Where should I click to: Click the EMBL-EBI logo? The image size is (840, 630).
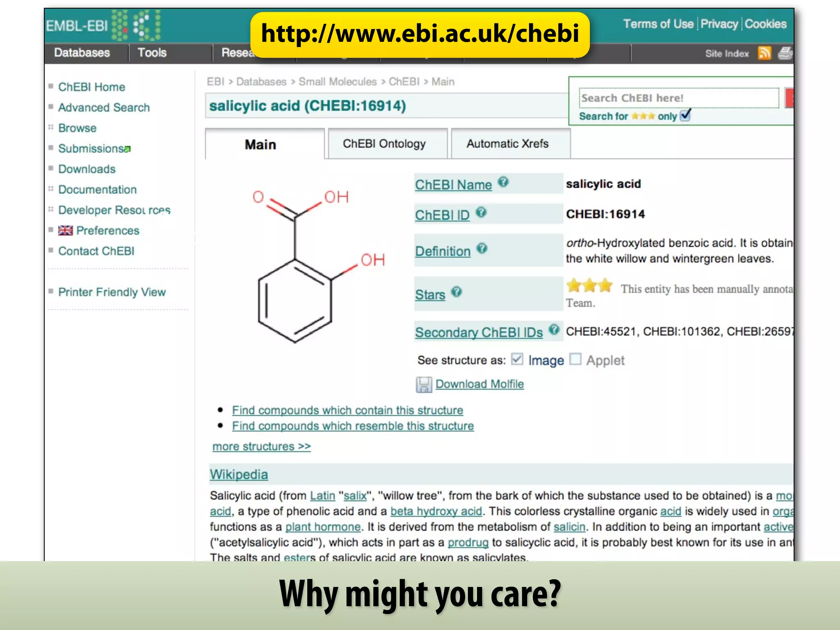(103, 25)
